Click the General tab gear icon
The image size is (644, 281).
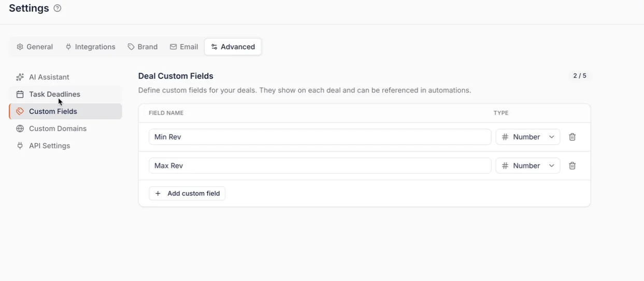coord(20,47)
